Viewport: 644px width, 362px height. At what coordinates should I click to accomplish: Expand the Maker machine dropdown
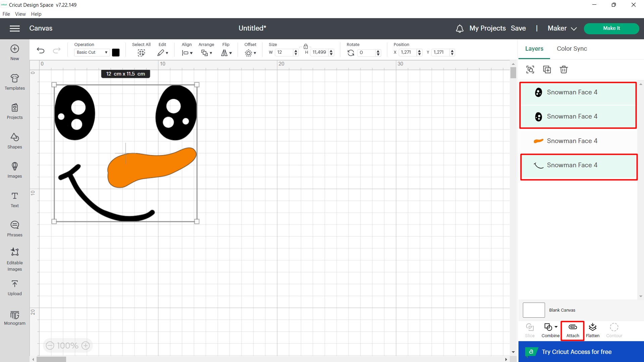(x=562, y=29)
